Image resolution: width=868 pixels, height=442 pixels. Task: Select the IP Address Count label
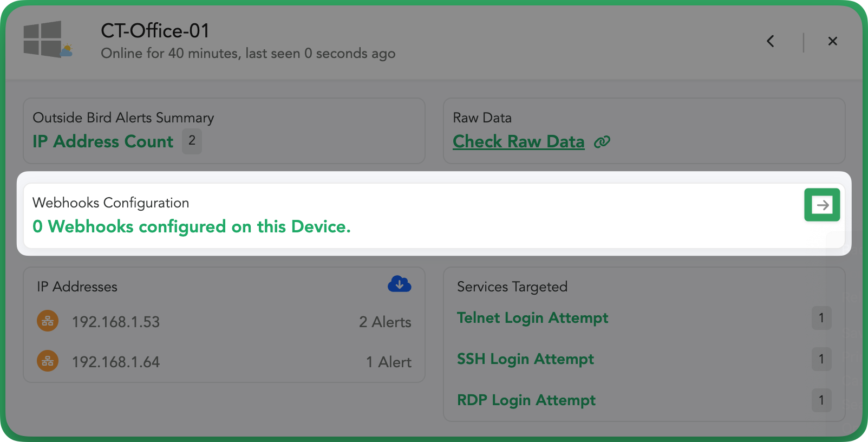click(103, 141)
